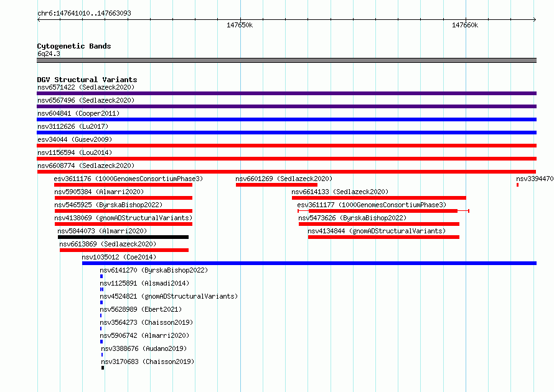Click the Cytogenetic Bands track title
The width and height of the screenshot is (554, 392).
(x=74, y=46)
